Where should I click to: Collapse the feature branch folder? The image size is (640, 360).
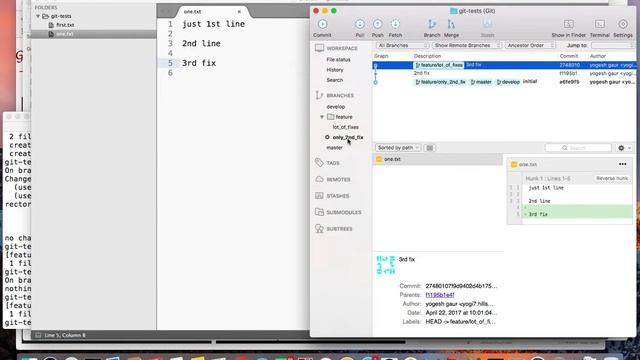tap(322, 117)
